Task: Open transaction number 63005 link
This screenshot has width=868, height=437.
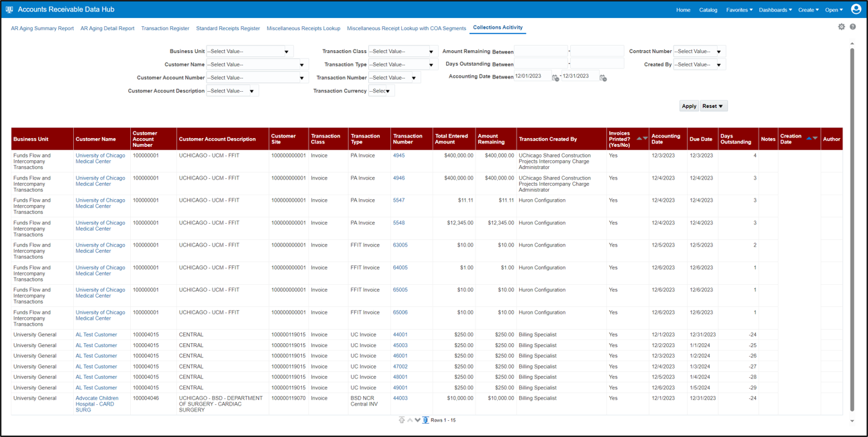Action: [x=400, y=245]
